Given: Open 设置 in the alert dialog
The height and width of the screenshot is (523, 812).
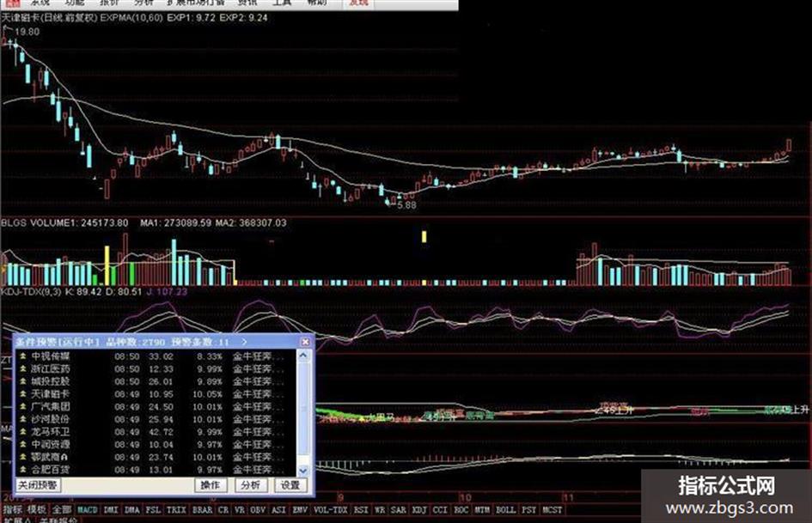Looking at the screenshot, I should click(x=290, y=485).
